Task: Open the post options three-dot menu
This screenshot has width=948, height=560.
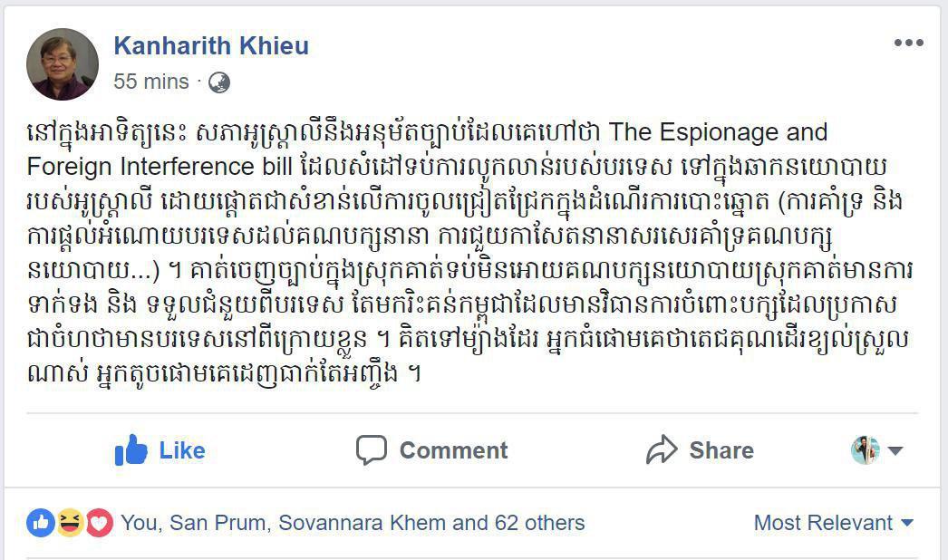Action: point(908,43)
